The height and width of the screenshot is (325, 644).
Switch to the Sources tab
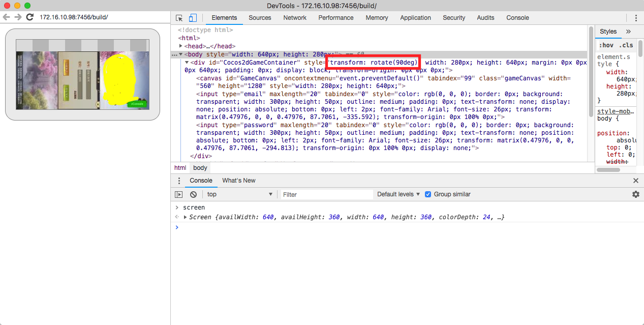260,18
